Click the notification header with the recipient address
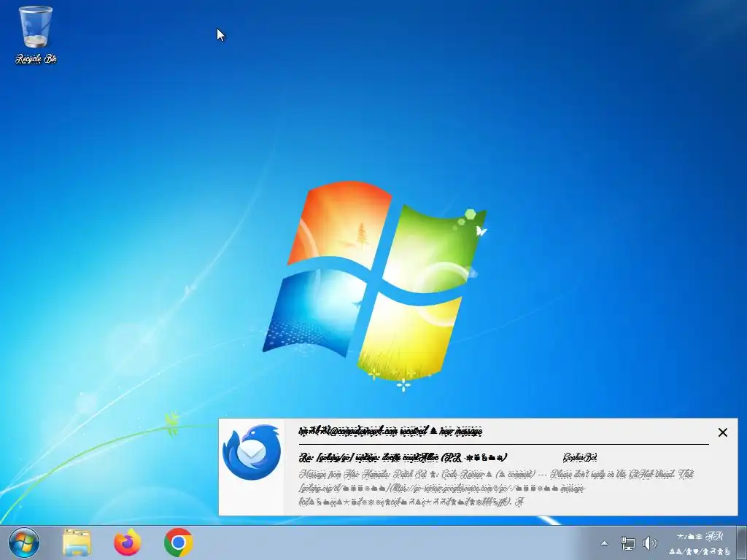Screen dimensions: 747x560 pyautogui.click(x=390, y=432)
